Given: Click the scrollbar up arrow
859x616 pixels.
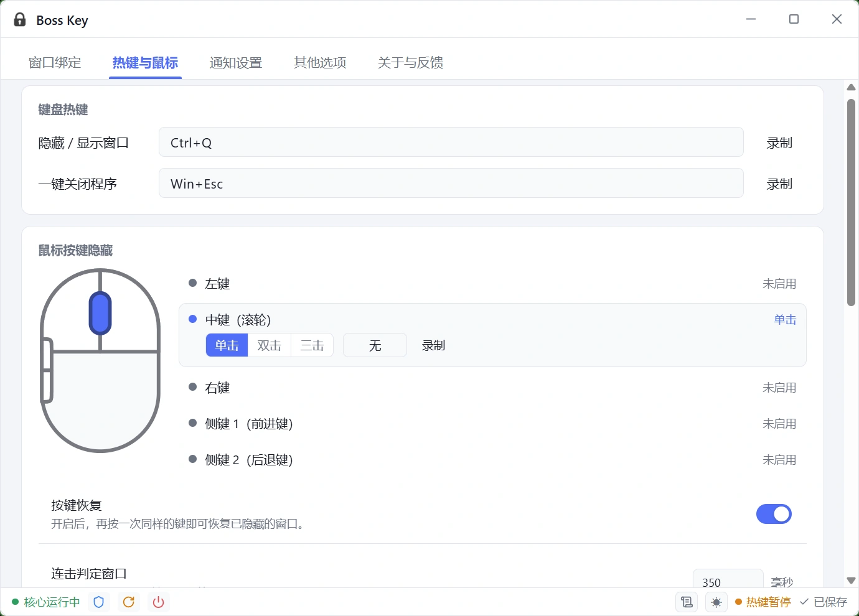Looking at the screenshot, I should [x=851, y=87].
